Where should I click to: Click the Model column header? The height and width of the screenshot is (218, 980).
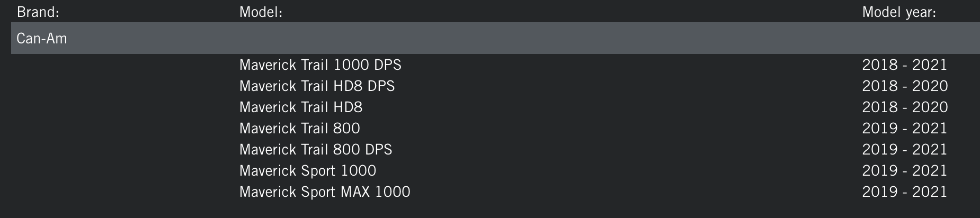(261, 12)
